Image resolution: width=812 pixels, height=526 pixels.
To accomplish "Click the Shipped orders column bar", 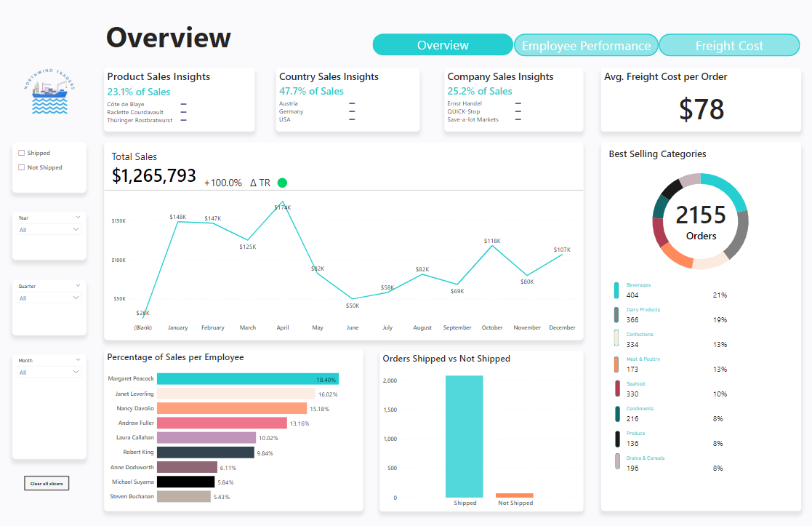I will pos(465,436).
